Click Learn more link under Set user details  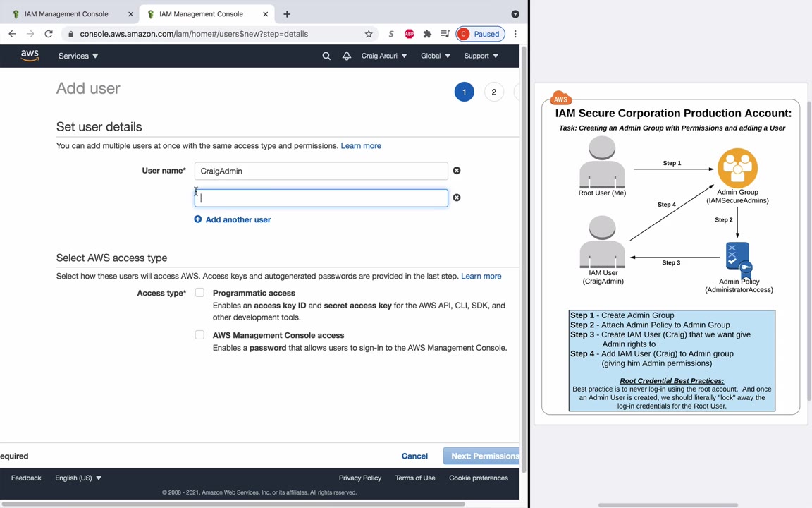tap(361, 145)
